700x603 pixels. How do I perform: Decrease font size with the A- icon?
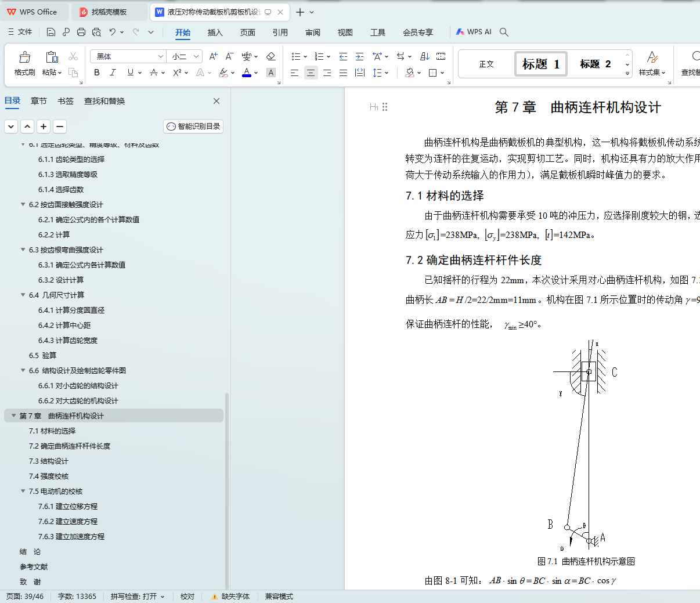pyautogui.click(x=229, y=56)
